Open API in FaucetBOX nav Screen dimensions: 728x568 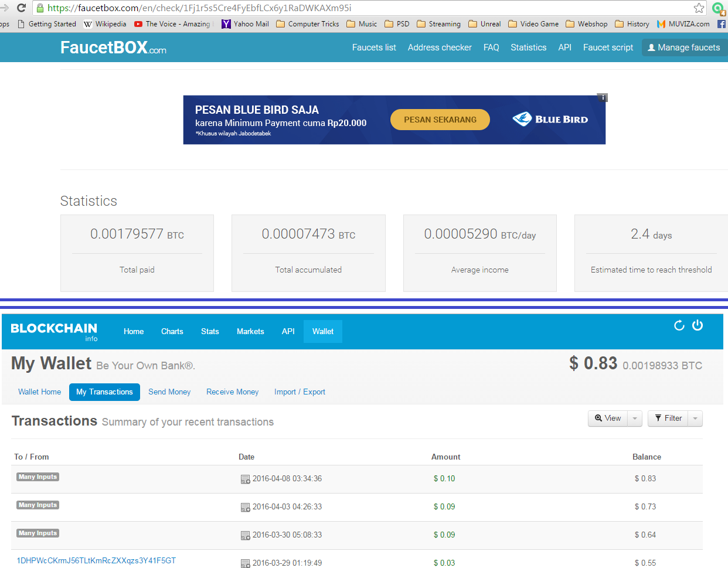(x=564, y=47)
